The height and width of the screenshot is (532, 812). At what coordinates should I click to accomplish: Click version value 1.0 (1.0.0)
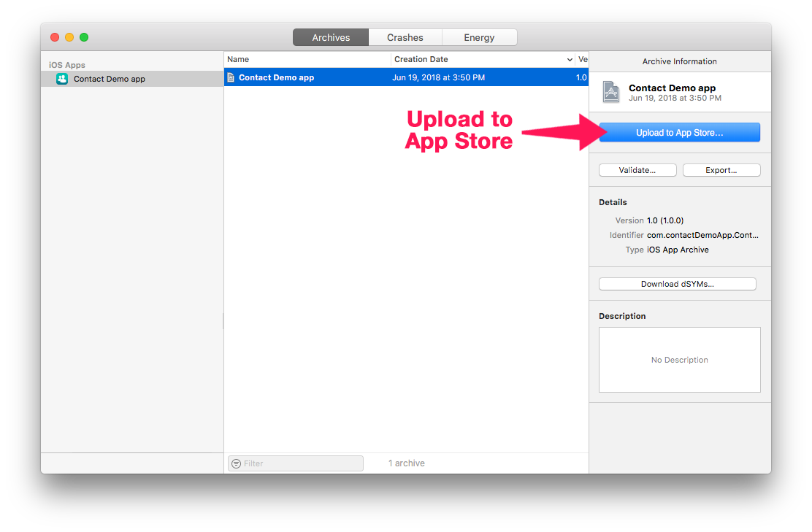pyautogui.click(x=665, y=220)
